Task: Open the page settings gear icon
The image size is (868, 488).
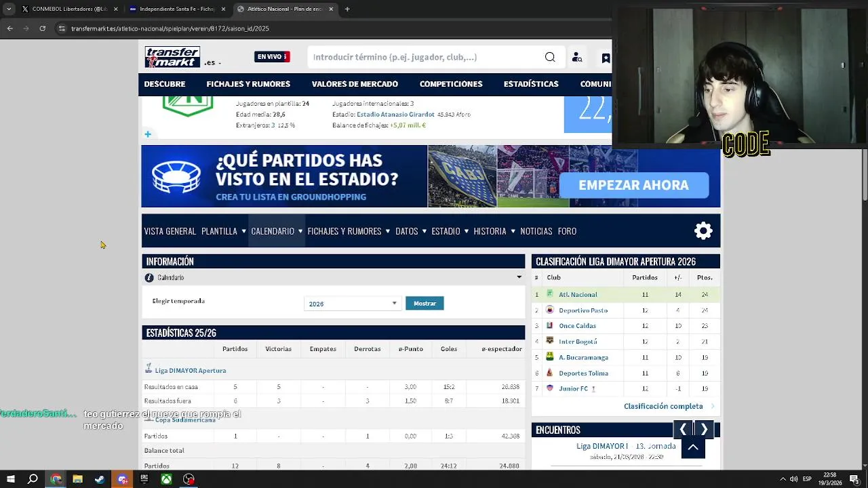Action: 703,231
